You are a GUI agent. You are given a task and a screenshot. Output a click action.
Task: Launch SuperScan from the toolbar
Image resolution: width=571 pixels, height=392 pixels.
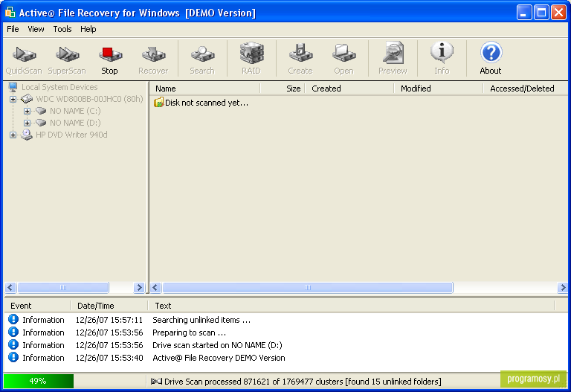click(67, 59)
